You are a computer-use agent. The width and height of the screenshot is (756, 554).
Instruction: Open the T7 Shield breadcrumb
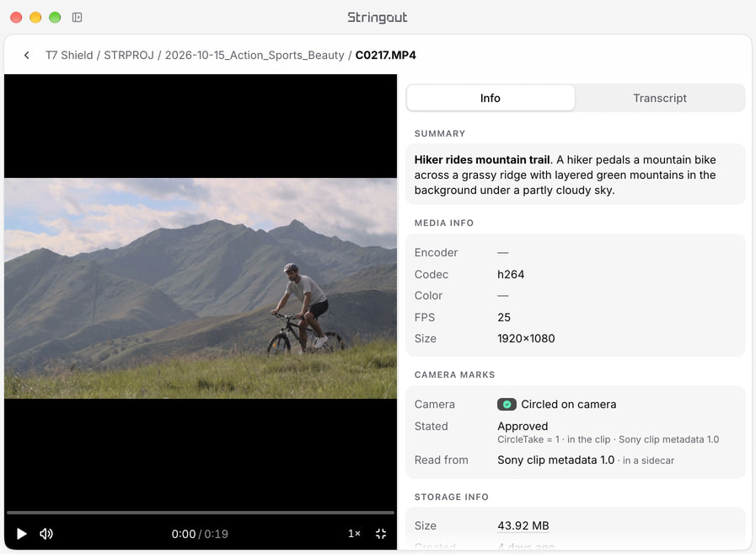coord(69,56)
